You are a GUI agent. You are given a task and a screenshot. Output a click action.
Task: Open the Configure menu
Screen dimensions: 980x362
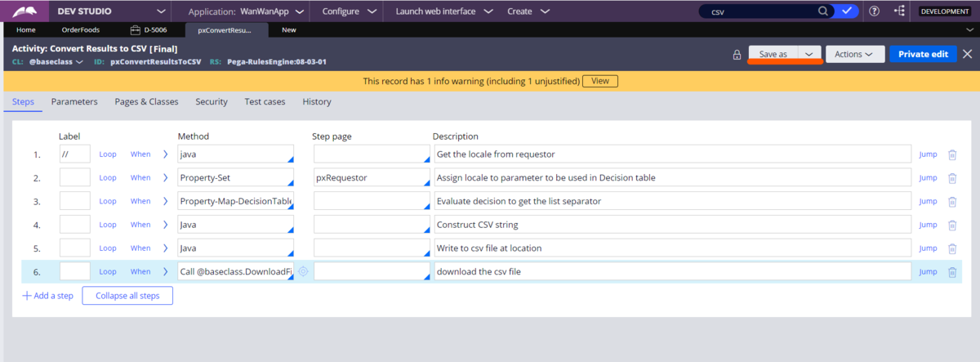point(349,11)
